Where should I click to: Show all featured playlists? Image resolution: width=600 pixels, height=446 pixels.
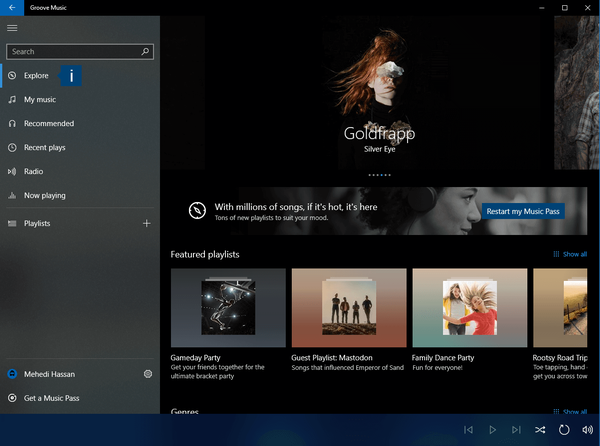click(570, 254)
